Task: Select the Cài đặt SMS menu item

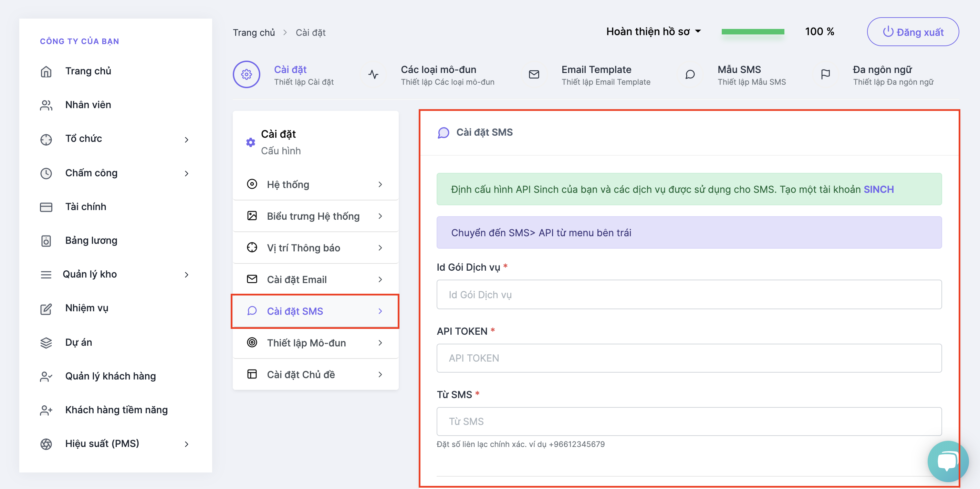Action: click(x=315, y=311)
